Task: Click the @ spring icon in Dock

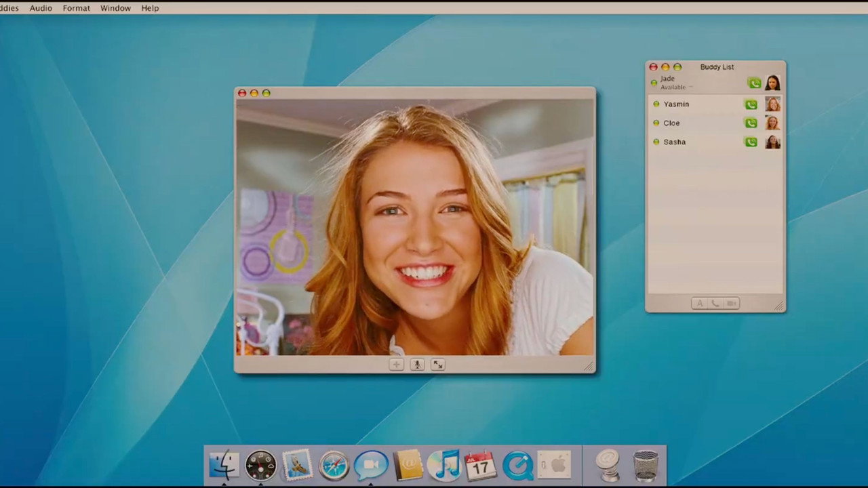Action: (608, 466)
